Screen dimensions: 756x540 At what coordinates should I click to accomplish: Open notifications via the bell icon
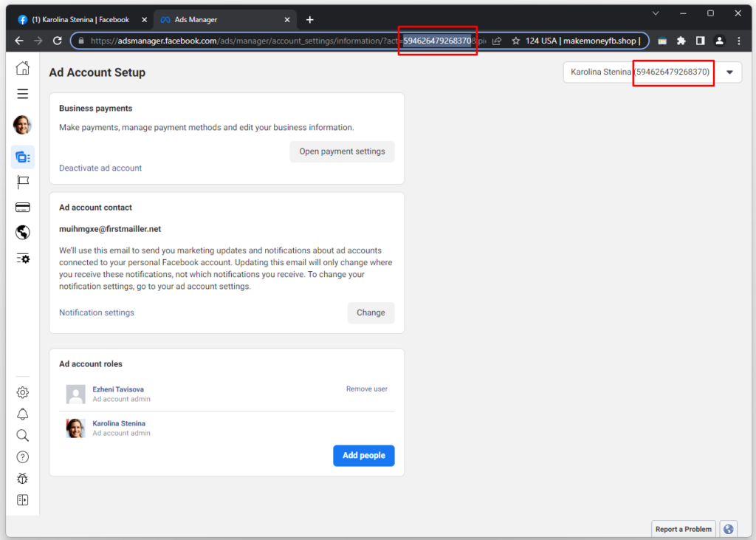[x=23, y=414]
